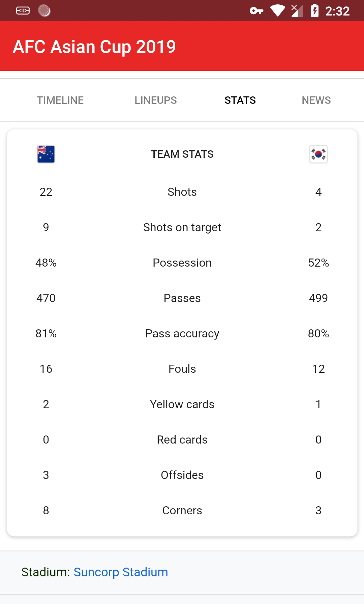Tap the Australia flag icon

(x=46, y=154)
